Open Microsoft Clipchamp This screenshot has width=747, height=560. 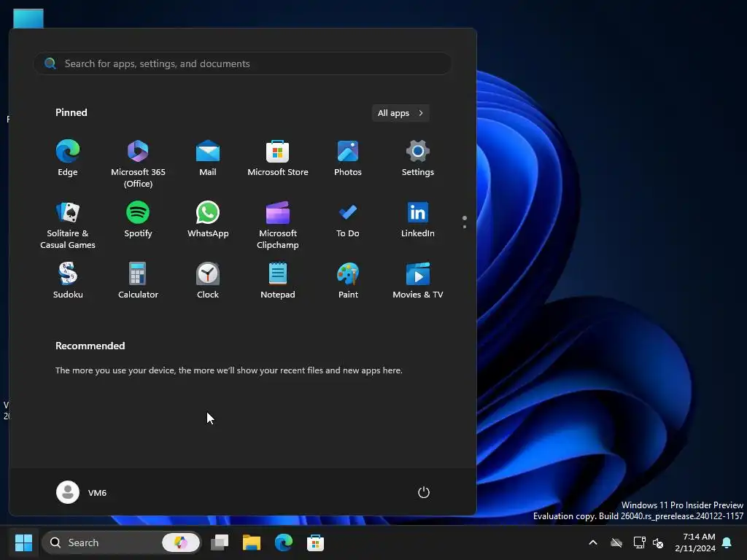pos(278,225)
